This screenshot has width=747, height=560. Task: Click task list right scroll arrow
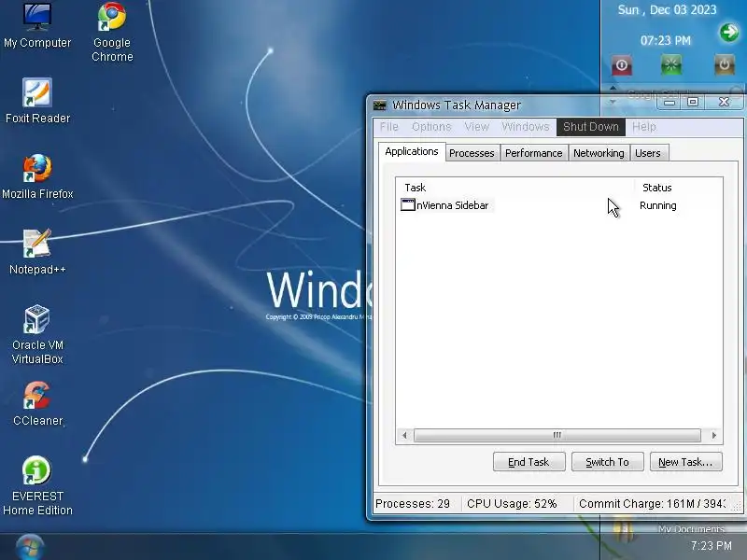(x=713, y=435)
